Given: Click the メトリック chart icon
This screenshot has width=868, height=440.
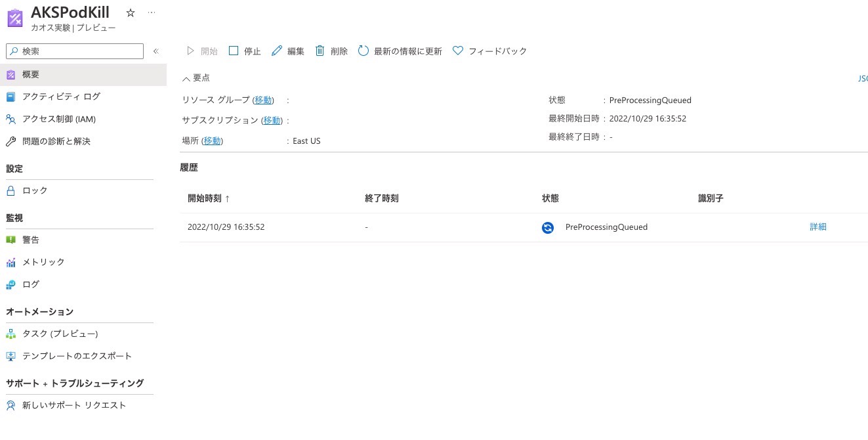Looking at the screenshot, I should [11, 262].
